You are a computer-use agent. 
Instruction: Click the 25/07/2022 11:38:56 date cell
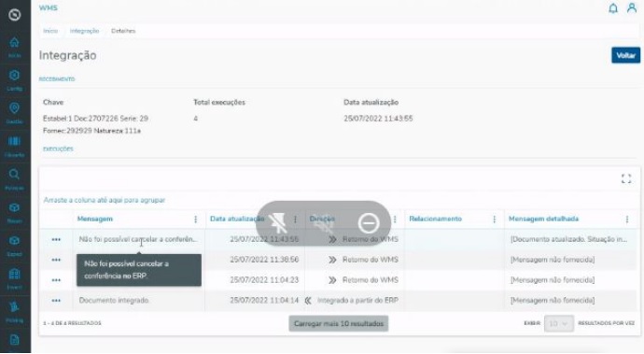[264, 260]
